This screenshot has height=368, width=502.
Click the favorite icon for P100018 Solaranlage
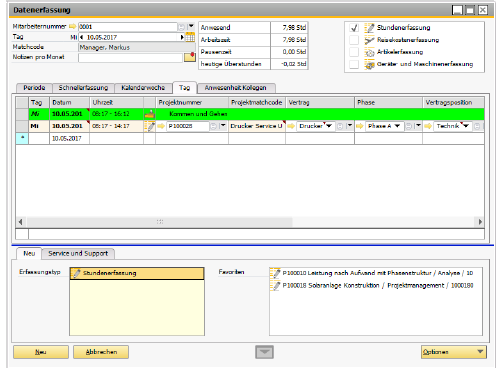(x=275, y=285)
